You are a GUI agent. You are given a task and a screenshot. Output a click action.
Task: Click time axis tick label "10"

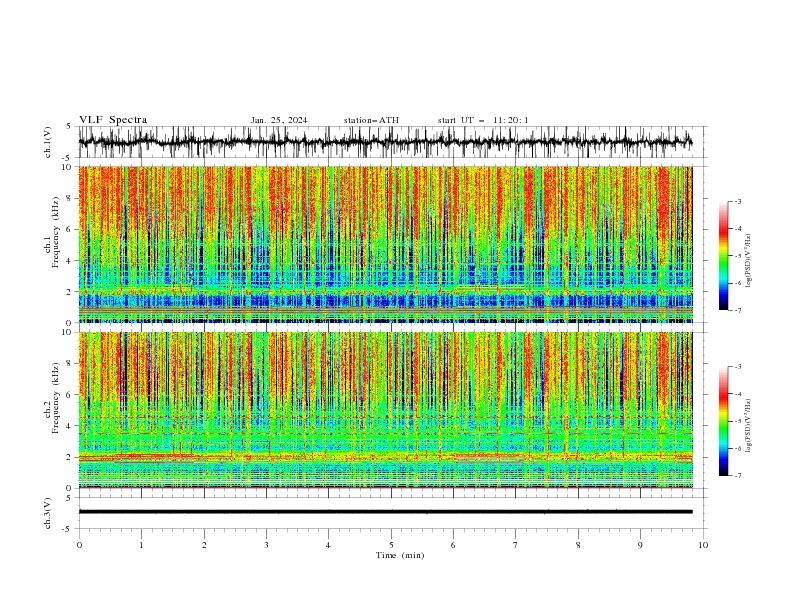point(703,545)
